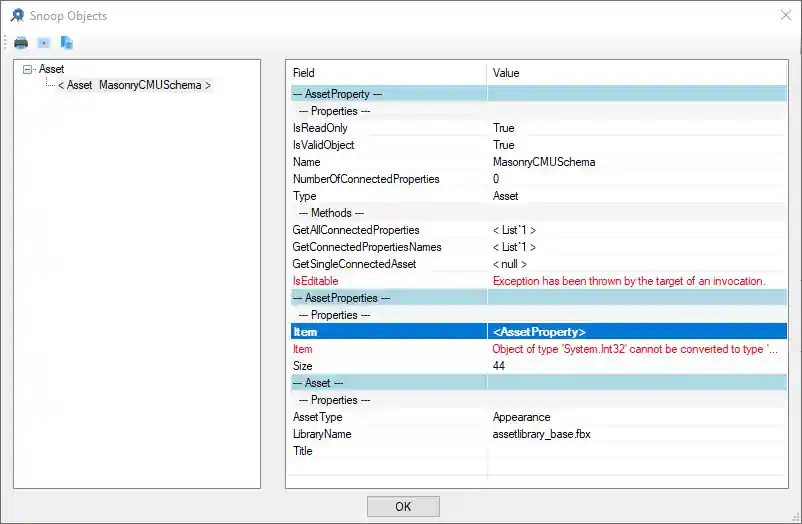
Task: Close the Snoop Objects dialog
Action: point(782,16)
